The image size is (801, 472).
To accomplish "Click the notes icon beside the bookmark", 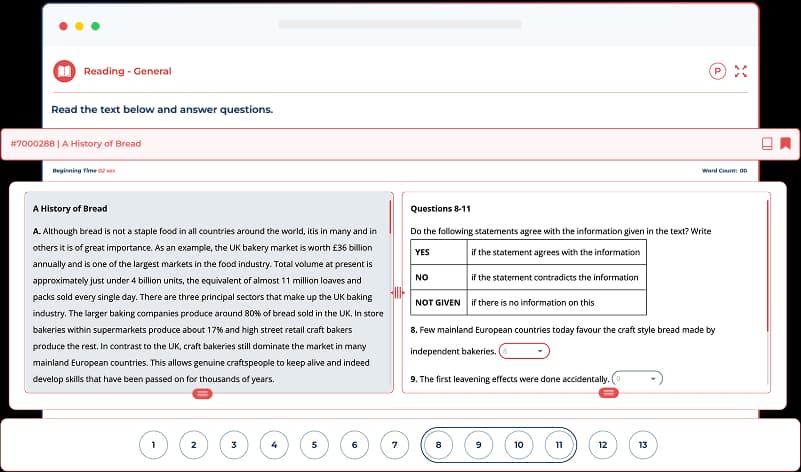I will pos(767,143).
